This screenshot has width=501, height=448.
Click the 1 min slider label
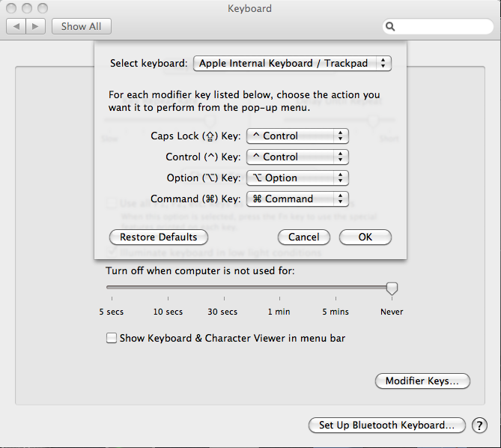(279, 312)
